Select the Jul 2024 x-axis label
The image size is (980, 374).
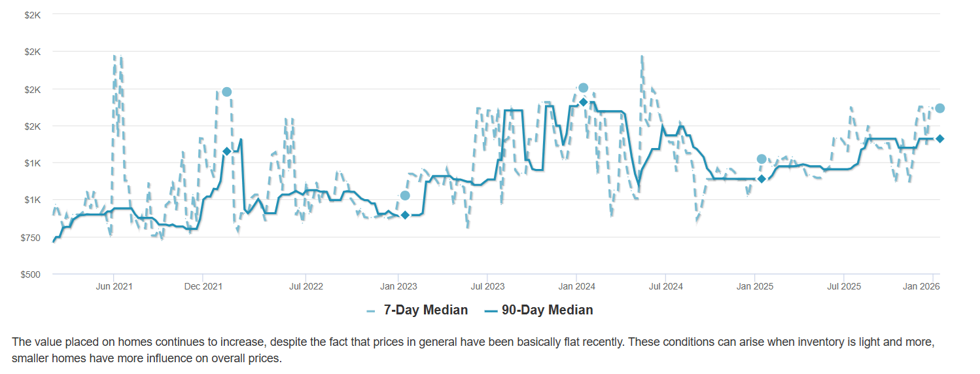pyautogui.click(x=665, y=286)
